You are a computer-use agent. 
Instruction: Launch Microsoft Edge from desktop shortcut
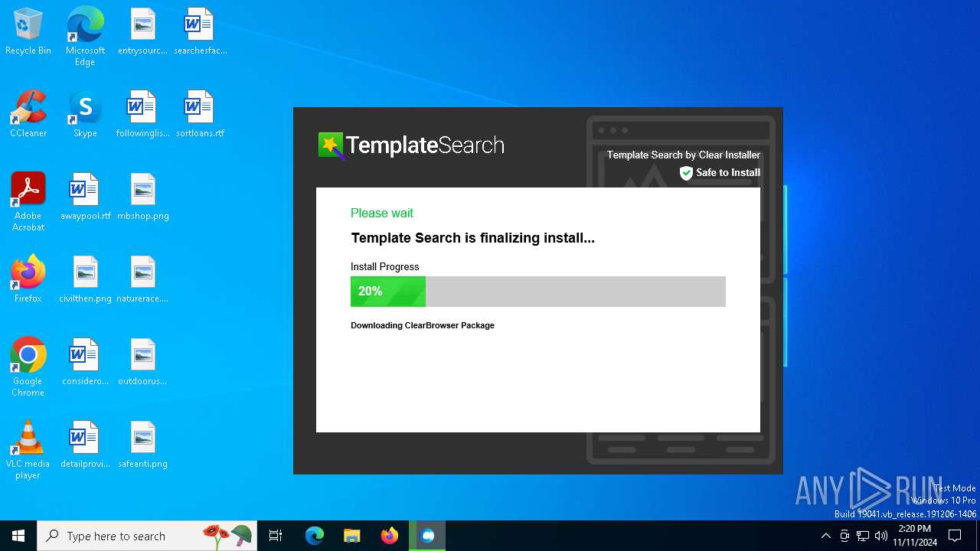[x=85, y=36]
